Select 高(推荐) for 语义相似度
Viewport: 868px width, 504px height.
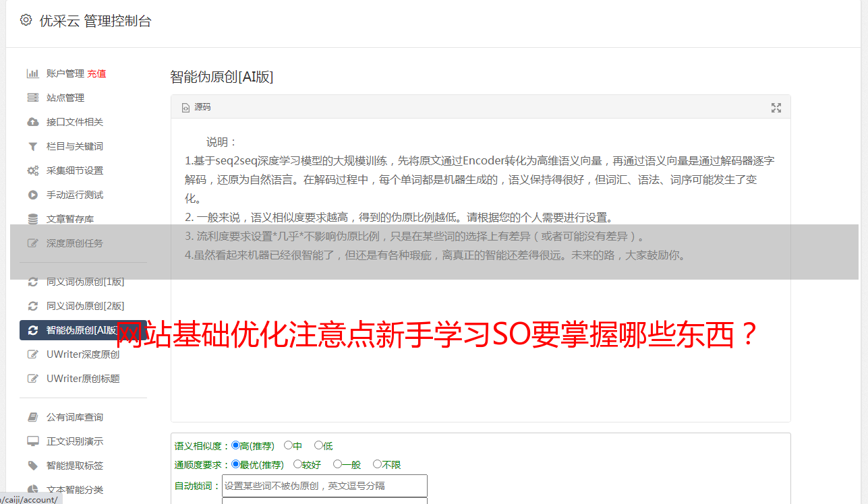235,445
